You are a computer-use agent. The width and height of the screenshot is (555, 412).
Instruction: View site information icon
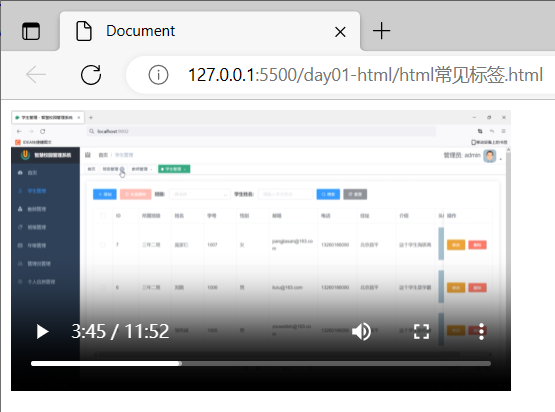click(x=158, y=75)
